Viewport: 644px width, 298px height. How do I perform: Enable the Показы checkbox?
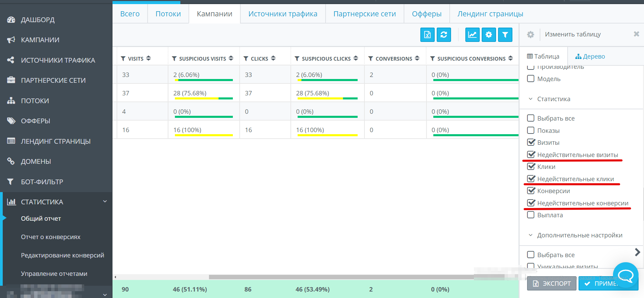click(531, 130)
